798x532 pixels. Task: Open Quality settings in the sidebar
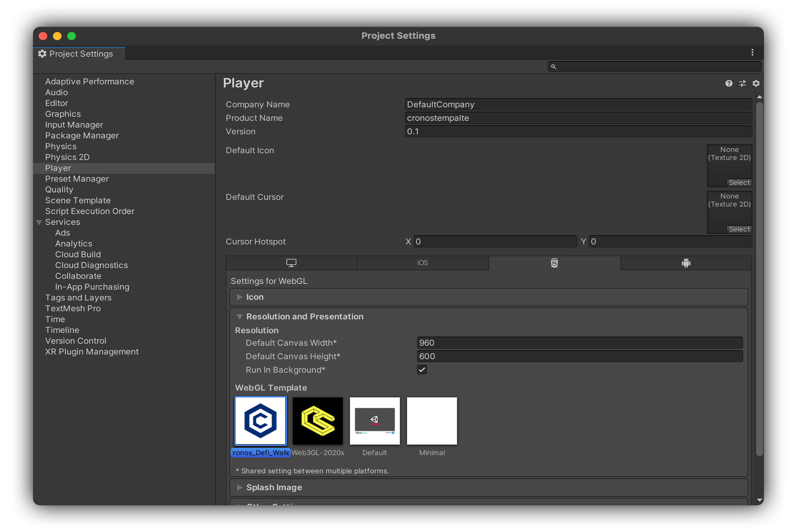click(59, 190)
